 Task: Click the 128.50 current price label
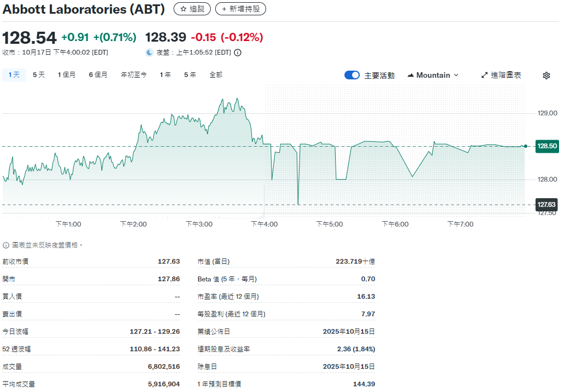click(x=546, y=146)
